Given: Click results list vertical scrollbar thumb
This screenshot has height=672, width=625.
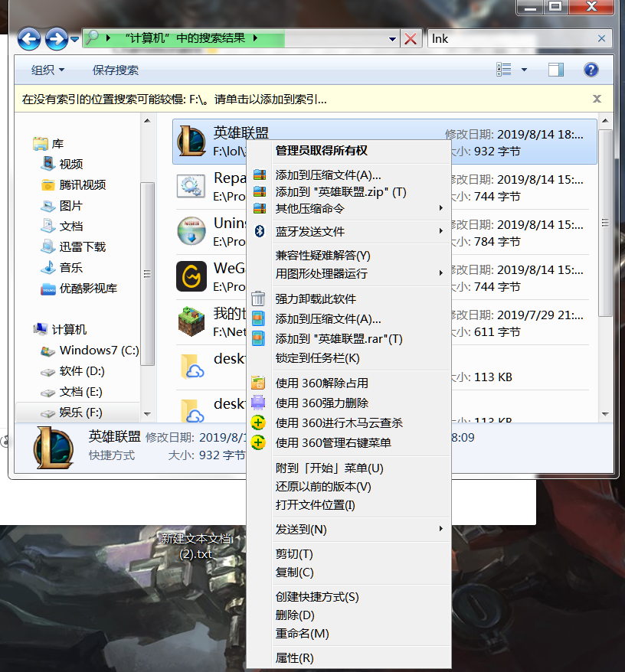Looking at the screenshot, I should 605,223.
